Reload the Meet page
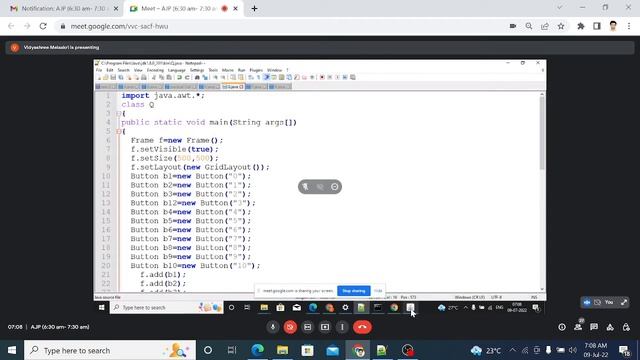 coord(43,26)
